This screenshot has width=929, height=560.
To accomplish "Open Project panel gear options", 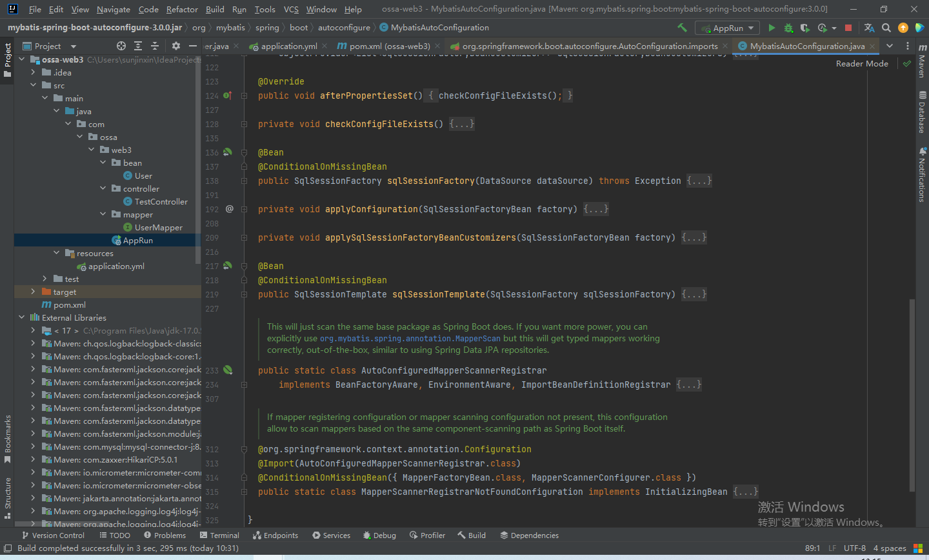I will tap(176, 46).
